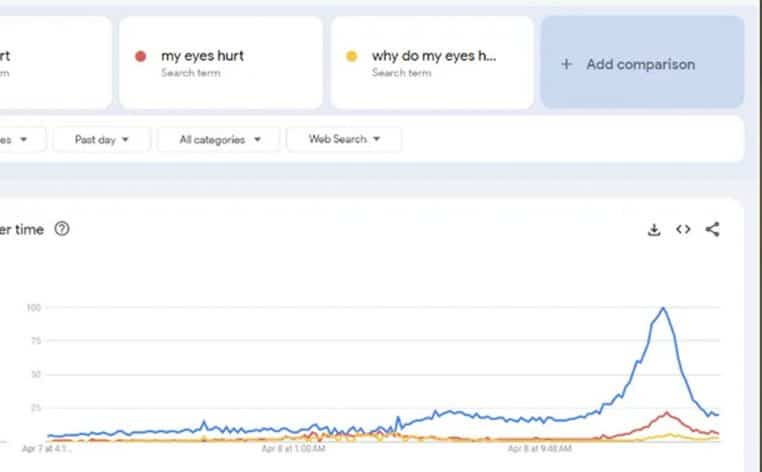Click the Apr 8 at 9:48 AM axis label
The width and height of the screenshot is (762, 472).
[x=539, y=449]
